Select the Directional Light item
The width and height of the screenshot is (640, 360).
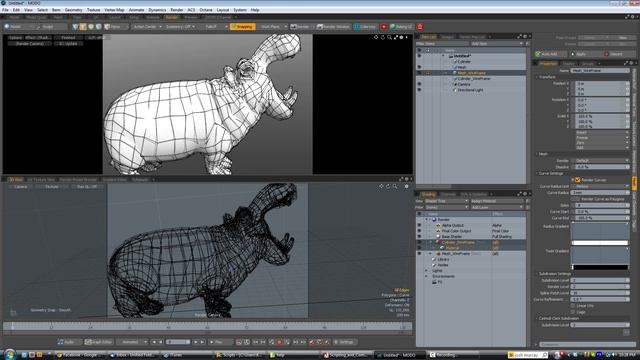[x=471, y=90]
